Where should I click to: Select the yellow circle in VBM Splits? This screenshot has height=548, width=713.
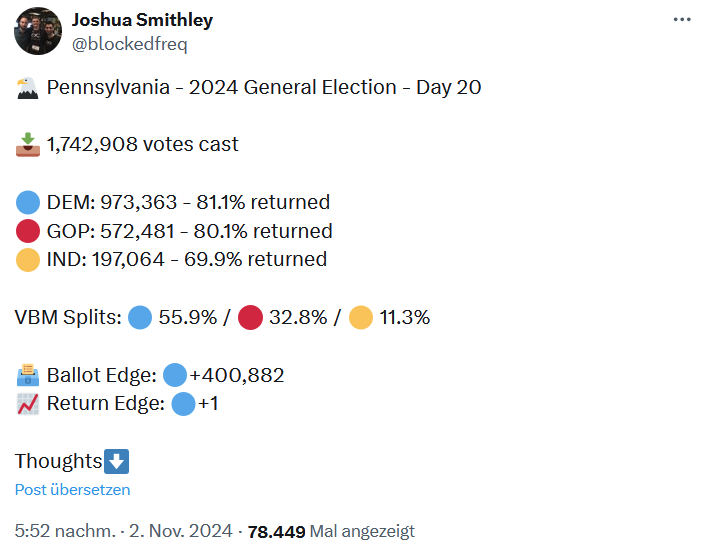361,317
